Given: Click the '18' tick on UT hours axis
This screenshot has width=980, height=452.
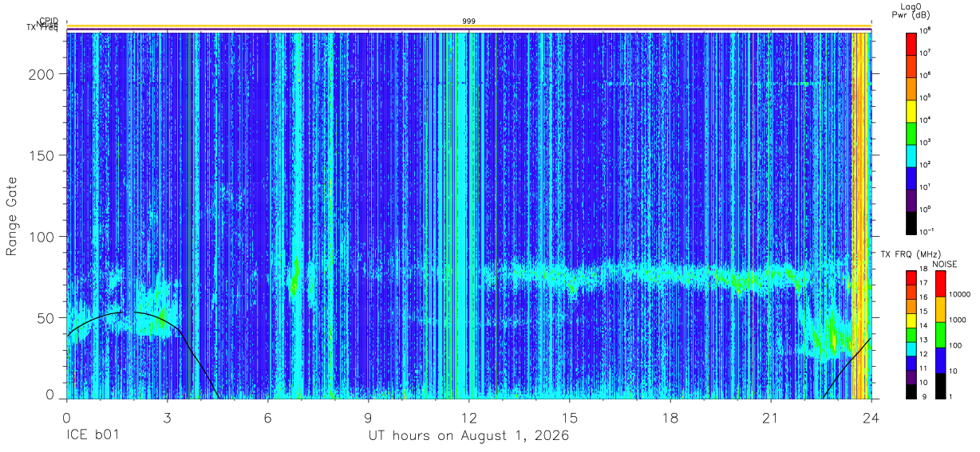Looking at the screenshot, I should [x=670, y=418].
